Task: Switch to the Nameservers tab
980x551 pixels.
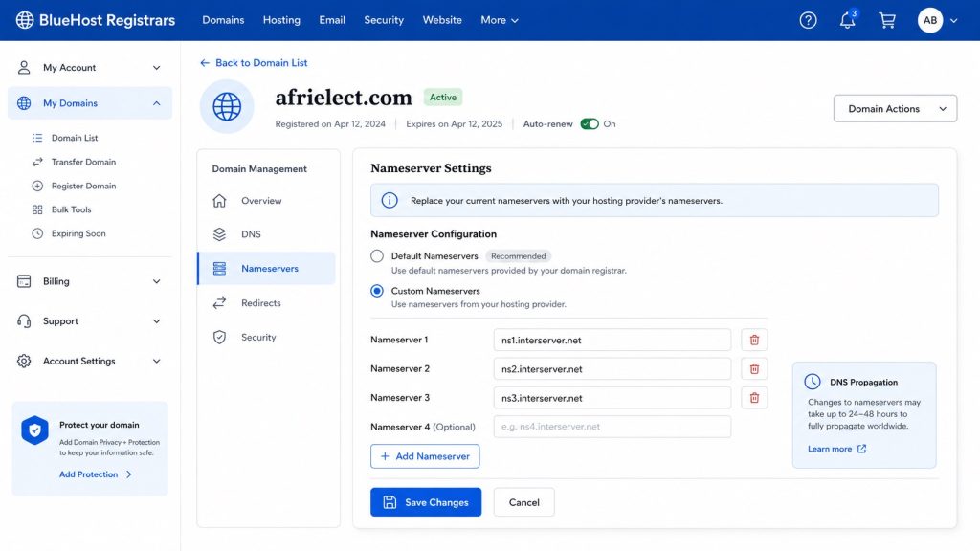Action: tap(267, 269)
